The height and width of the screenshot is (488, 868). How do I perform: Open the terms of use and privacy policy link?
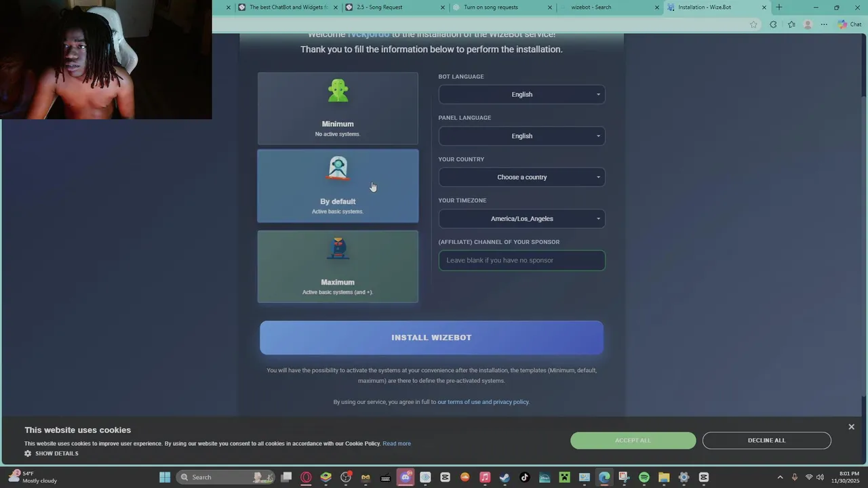click(483, 402)
